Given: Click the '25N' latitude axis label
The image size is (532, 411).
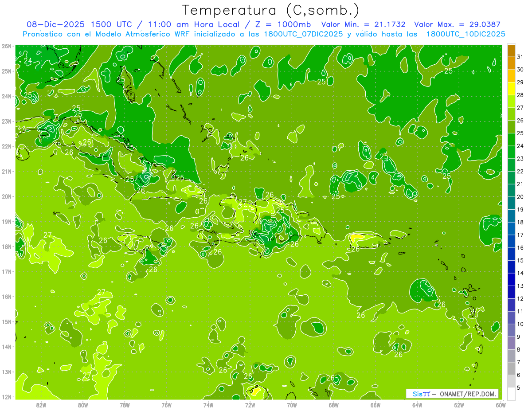Looking at the screenshot, I should point(7,71).
